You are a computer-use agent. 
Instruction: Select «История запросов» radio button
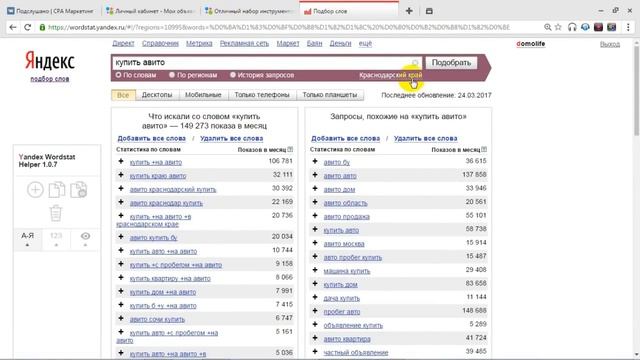233,75
